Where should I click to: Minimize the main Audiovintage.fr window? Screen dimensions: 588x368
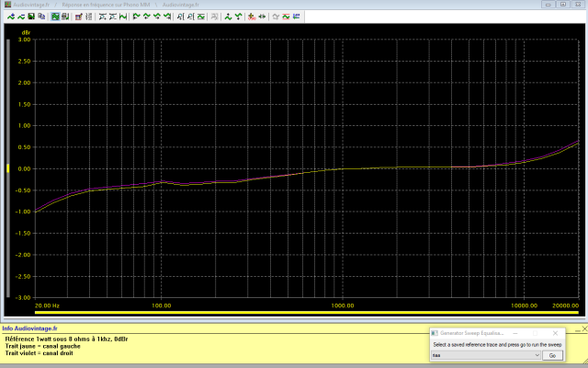pos(548,5)
